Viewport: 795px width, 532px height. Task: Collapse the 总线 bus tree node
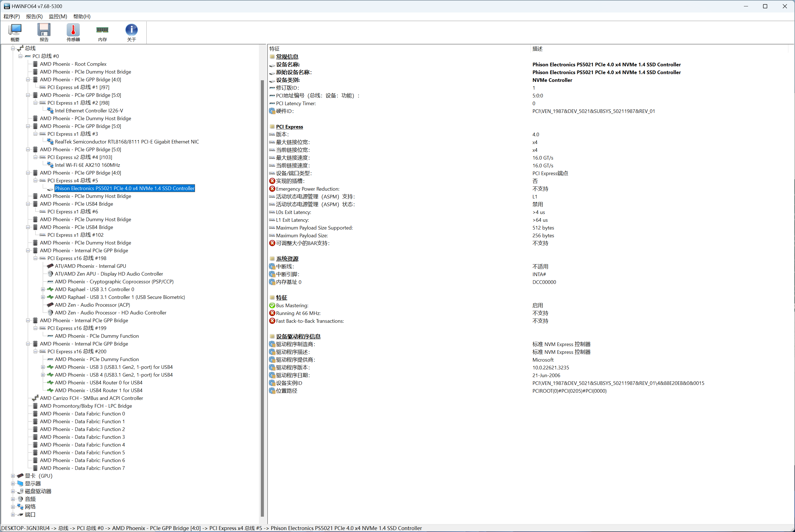tap(13, 49)
